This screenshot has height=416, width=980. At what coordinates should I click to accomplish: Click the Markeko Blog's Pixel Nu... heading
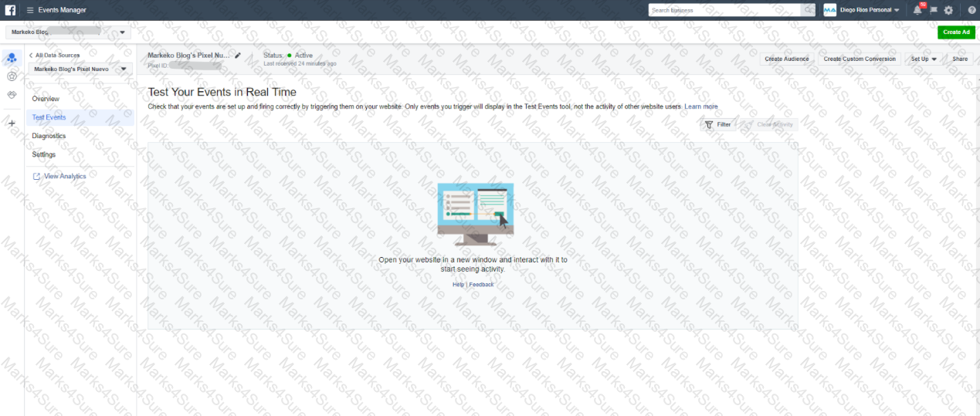(x=189, y=56)
